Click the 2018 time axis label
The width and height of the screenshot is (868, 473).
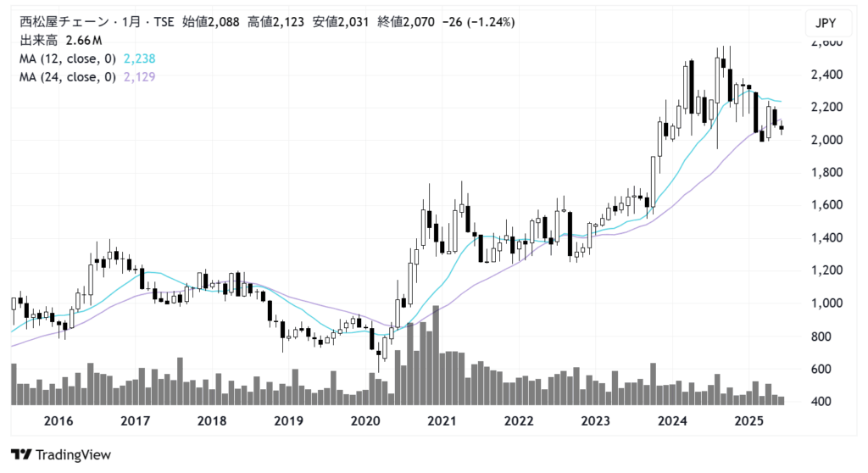(x=212, y=421)
